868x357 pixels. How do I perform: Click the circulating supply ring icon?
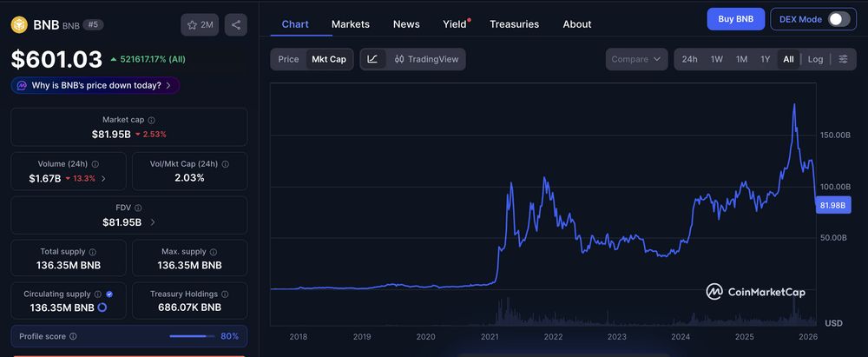102,307
